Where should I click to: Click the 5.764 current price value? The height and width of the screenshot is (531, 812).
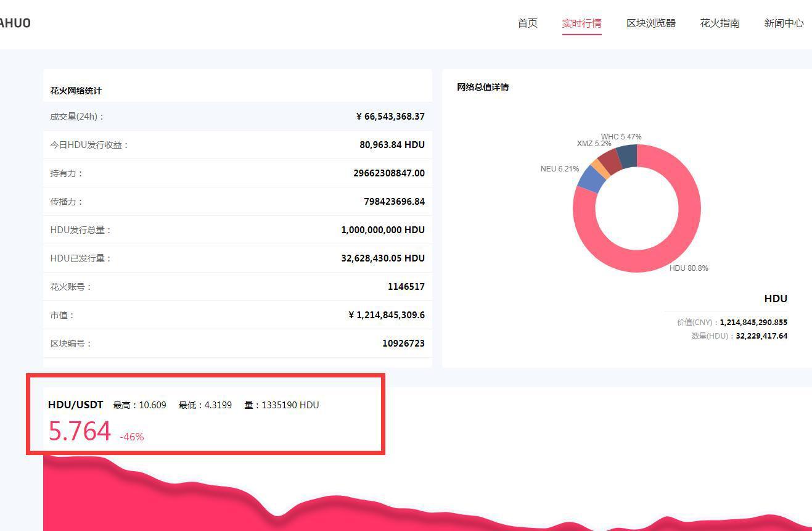point(80,431)
